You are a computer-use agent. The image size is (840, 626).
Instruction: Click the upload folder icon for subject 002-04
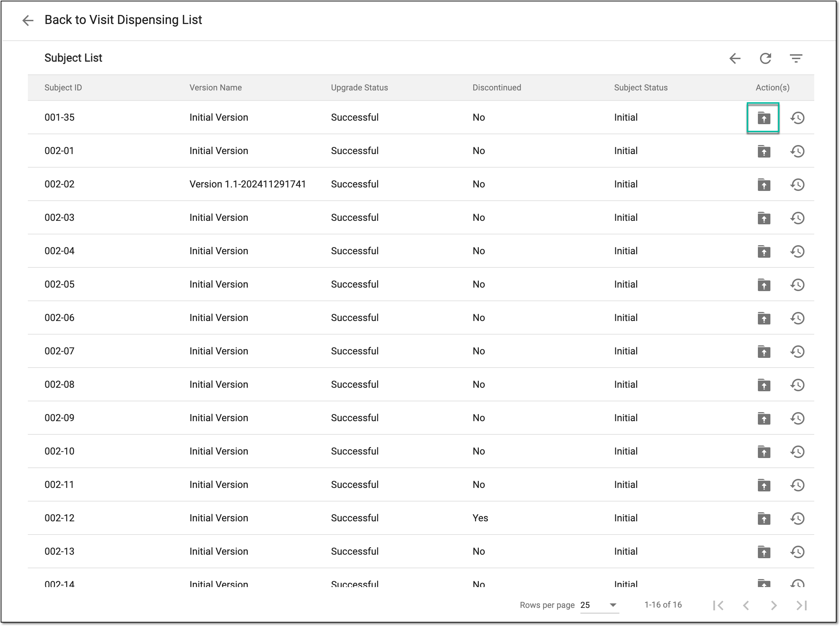coord(763,251)
